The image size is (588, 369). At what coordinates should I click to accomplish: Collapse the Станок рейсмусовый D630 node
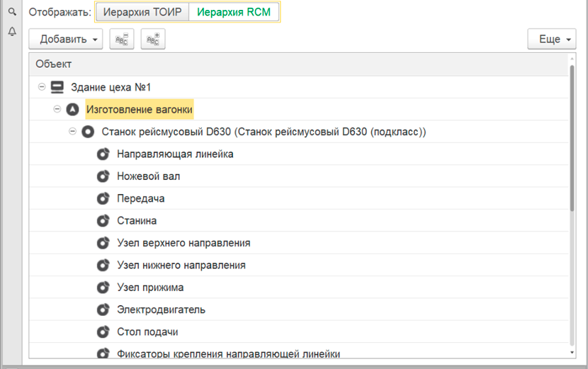click(x=72, y=131)
